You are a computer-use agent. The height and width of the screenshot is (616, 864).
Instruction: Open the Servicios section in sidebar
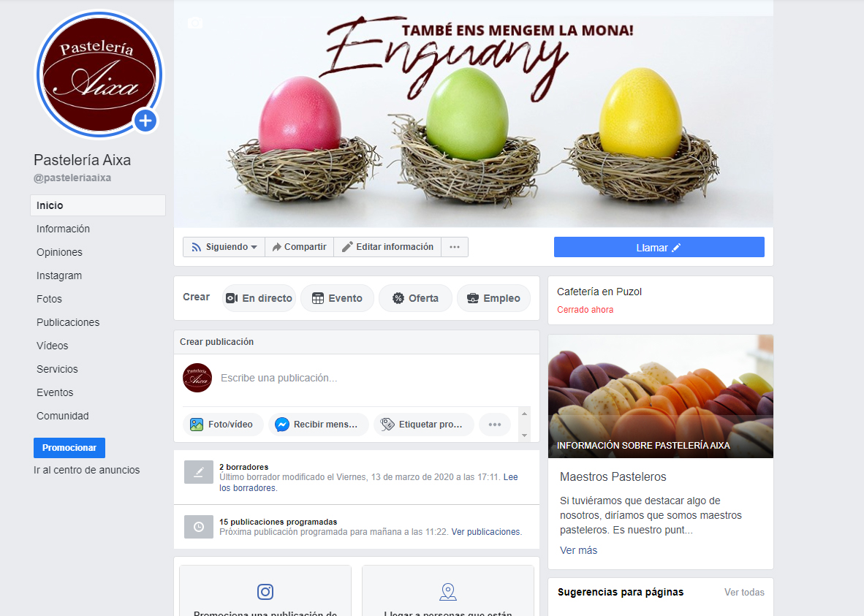point(57,369)
